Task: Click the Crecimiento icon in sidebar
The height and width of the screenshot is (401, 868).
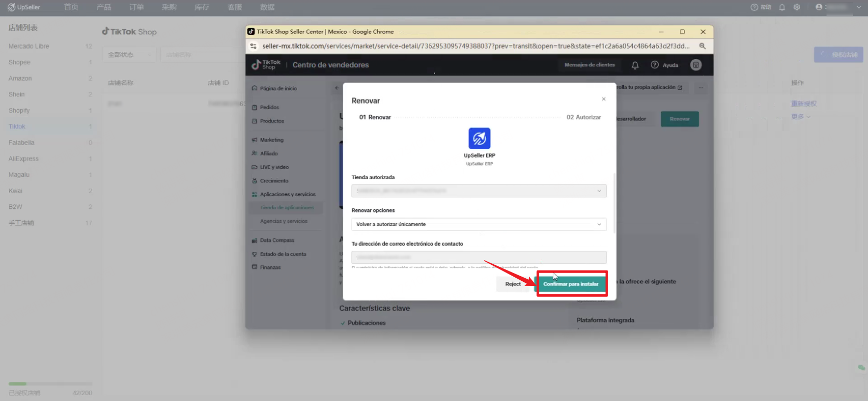Action: tap(255, 181)
